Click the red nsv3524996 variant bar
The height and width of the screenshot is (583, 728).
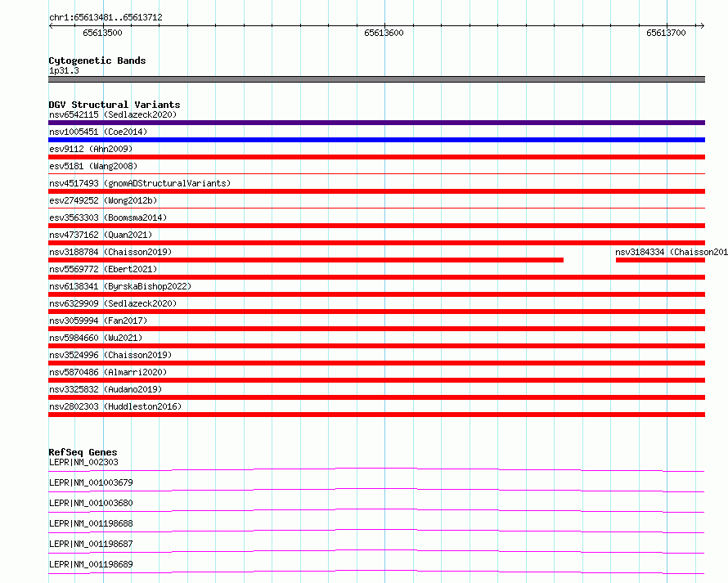click(376, 363)
